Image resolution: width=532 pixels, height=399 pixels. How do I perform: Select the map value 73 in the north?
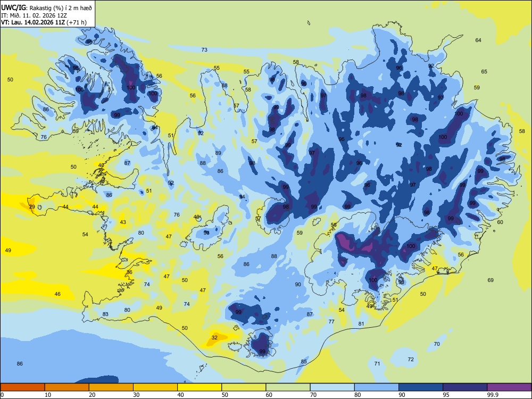[x=204, y=49]
